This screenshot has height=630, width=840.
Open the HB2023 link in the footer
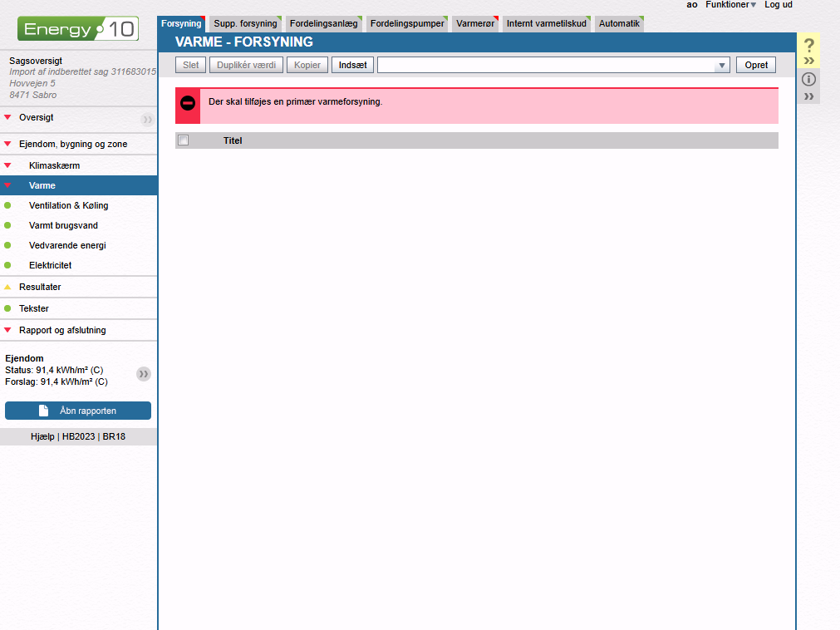click(78, 436)
